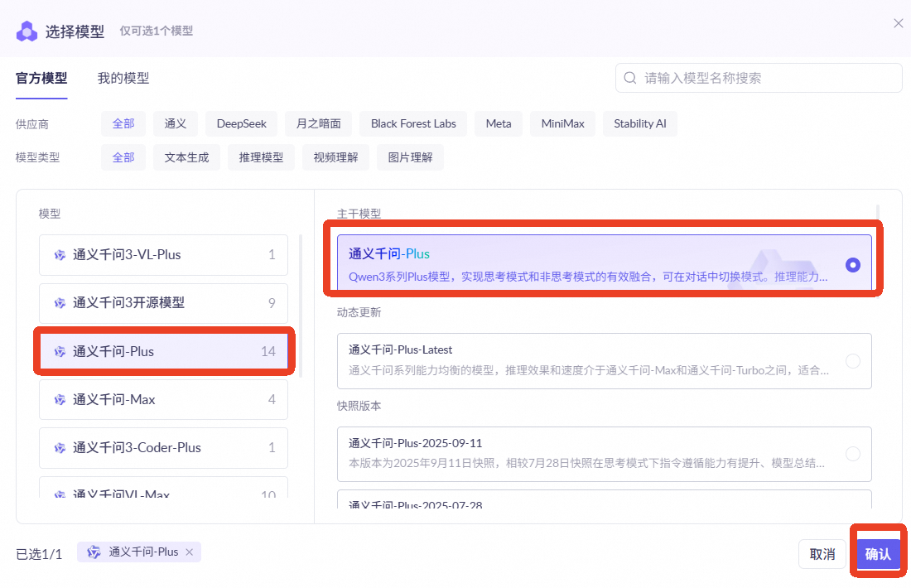Select 文本生成 model type filter
This screenshot has height=588, width=911.
coord(186,157)
